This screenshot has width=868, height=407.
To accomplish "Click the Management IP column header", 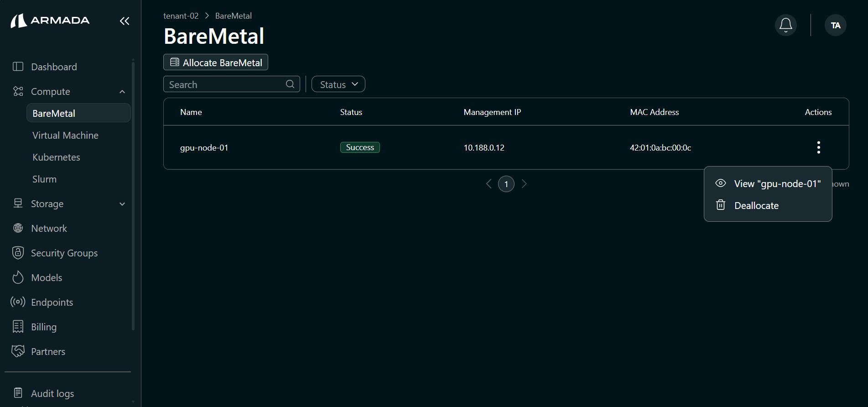I will point(492,112).
